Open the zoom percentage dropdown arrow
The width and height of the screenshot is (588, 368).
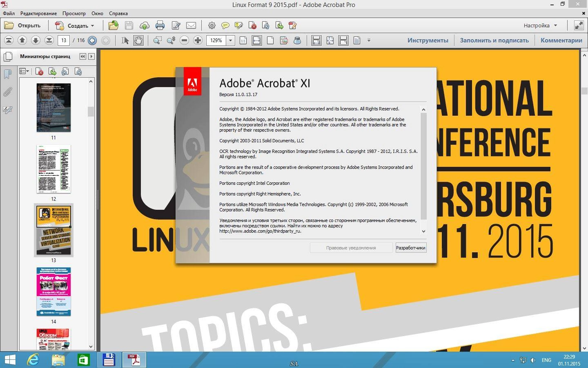click(x=230, y=40)
